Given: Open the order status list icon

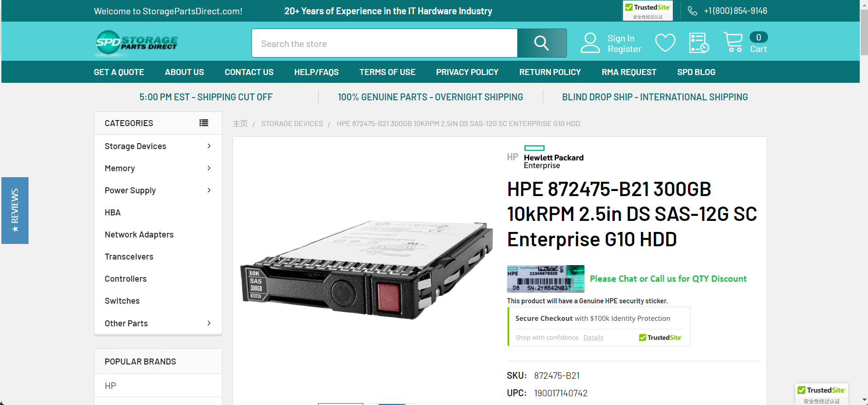Looking at the screenshot, I should [x=699, y=43].
